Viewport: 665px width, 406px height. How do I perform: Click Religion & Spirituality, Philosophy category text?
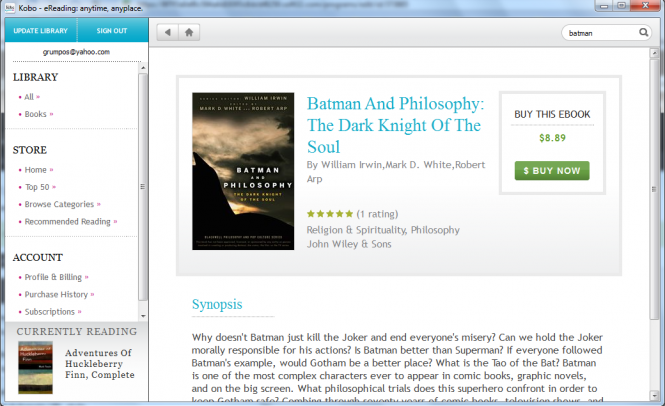pyautogui.click(x=383, y=230)
